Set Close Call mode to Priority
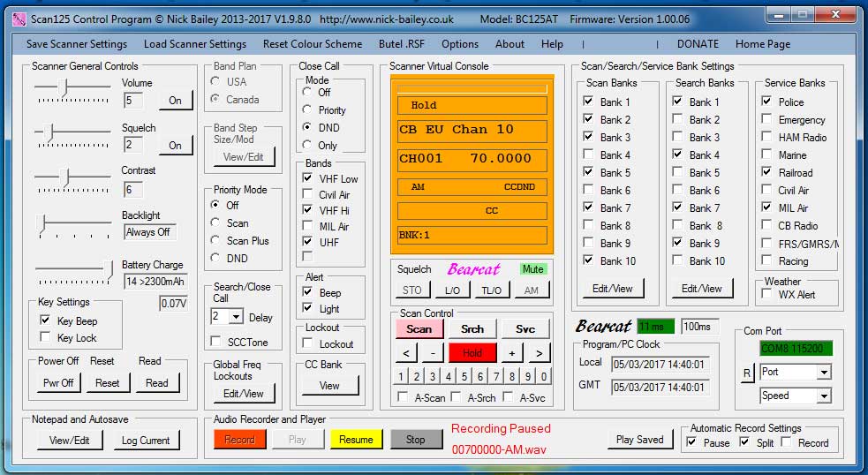 (306, 109)
